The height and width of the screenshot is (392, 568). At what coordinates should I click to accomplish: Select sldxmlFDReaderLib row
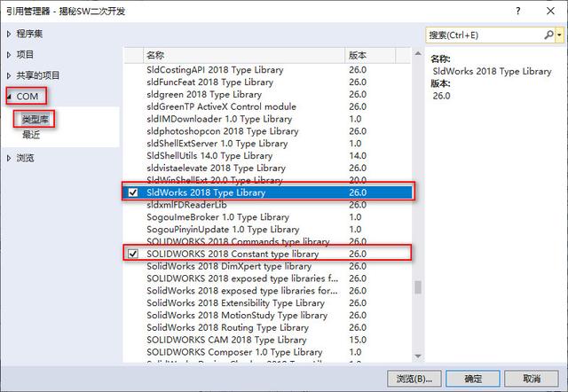click(267, 205)
